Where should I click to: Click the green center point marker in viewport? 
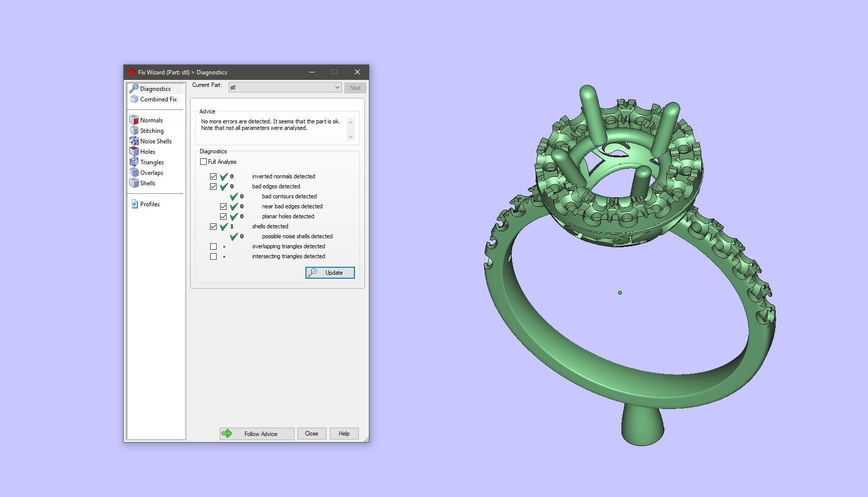point(620,293)
